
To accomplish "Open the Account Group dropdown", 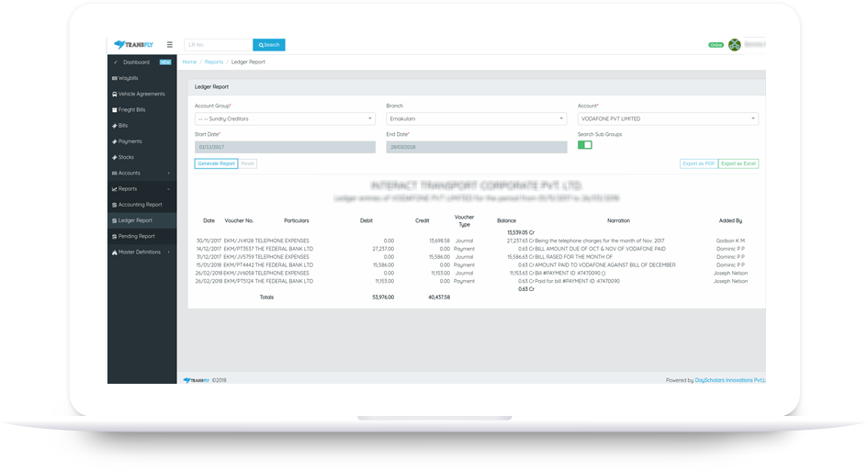I will point(285,119).
